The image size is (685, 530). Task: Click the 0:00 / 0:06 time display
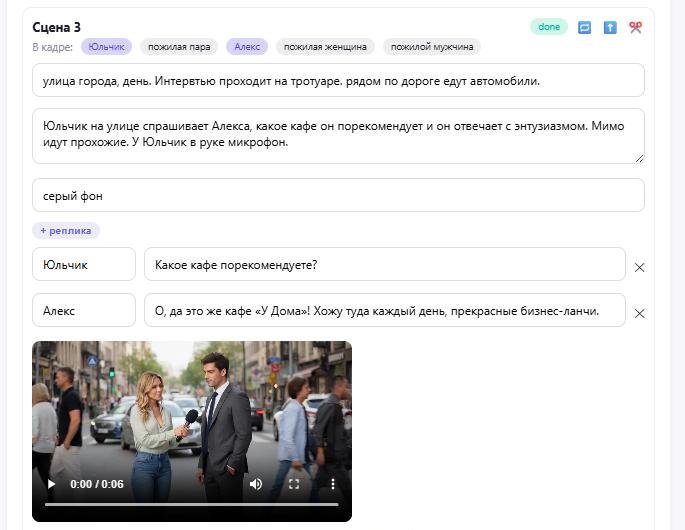(x=97, y=484)
